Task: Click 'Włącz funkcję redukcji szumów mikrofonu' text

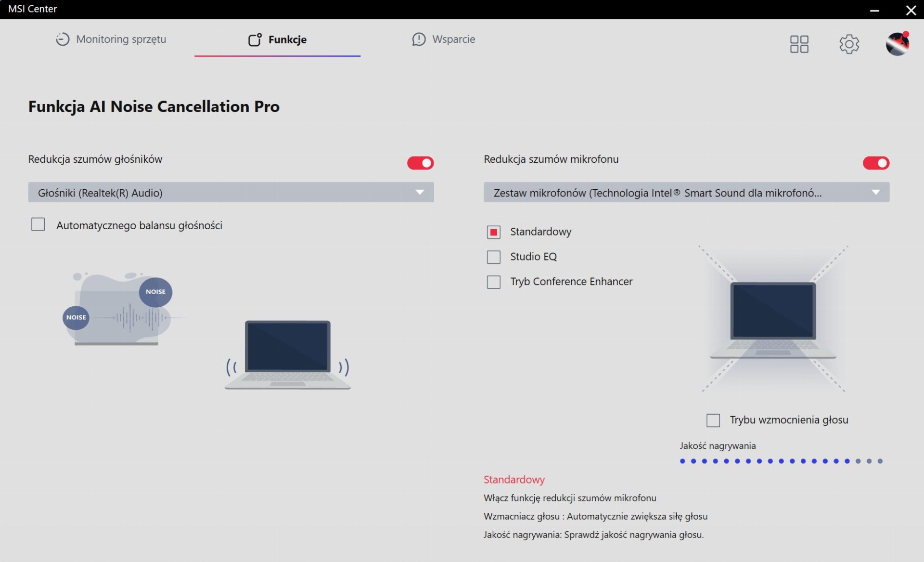Action: (x=570, y=498)
